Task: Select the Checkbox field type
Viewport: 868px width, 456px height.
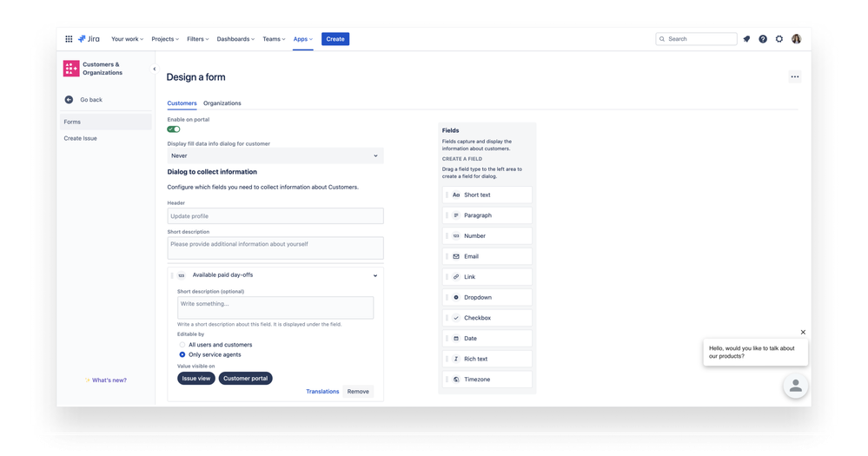Action: coord(487,318)
